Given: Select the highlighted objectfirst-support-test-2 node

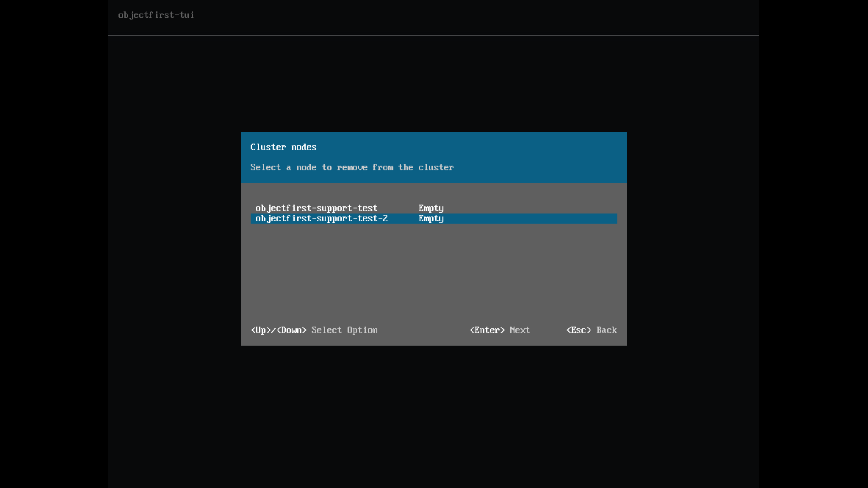Looking at the screenshot, I should (434, 219).
